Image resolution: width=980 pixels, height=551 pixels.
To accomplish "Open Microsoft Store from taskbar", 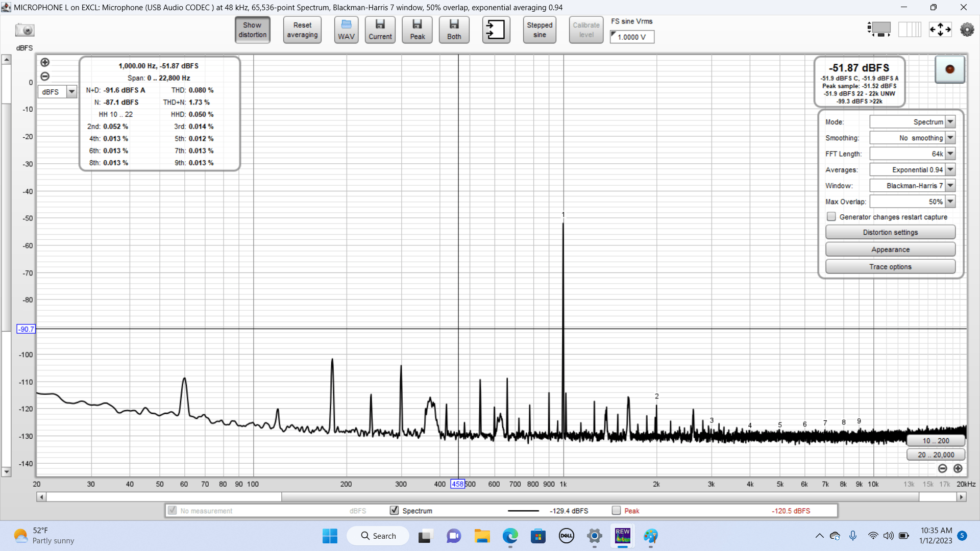I will pyautogui.click(x=538, y=536).
